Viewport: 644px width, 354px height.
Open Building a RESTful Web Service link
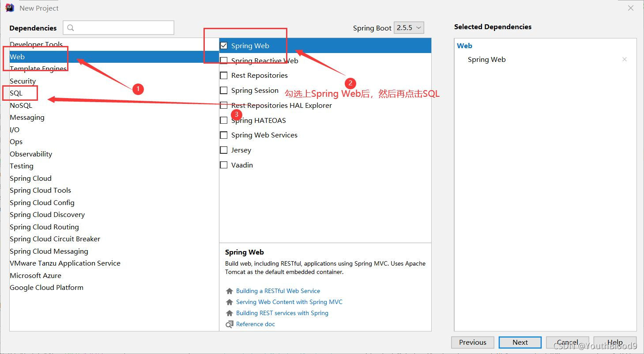point(278,291)
